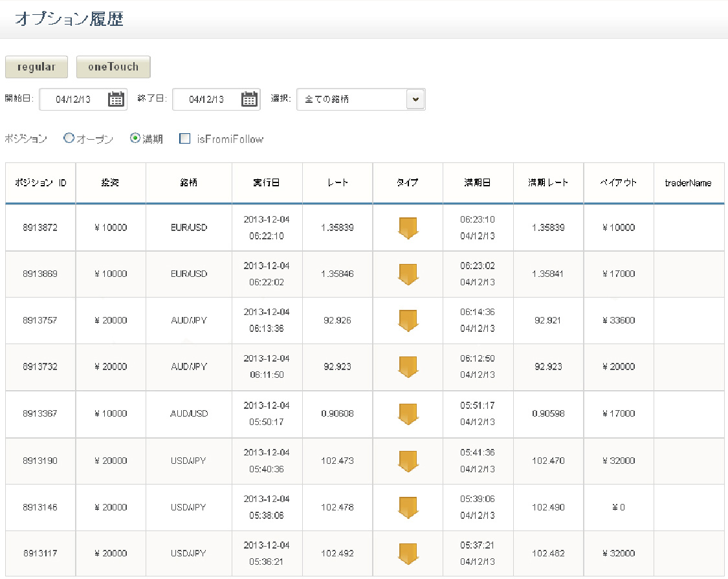Viewport: 728px width, 579px height.
Task: Select position ID 8913367 cell
Action: pyautogui.click(x=40, y=413)
